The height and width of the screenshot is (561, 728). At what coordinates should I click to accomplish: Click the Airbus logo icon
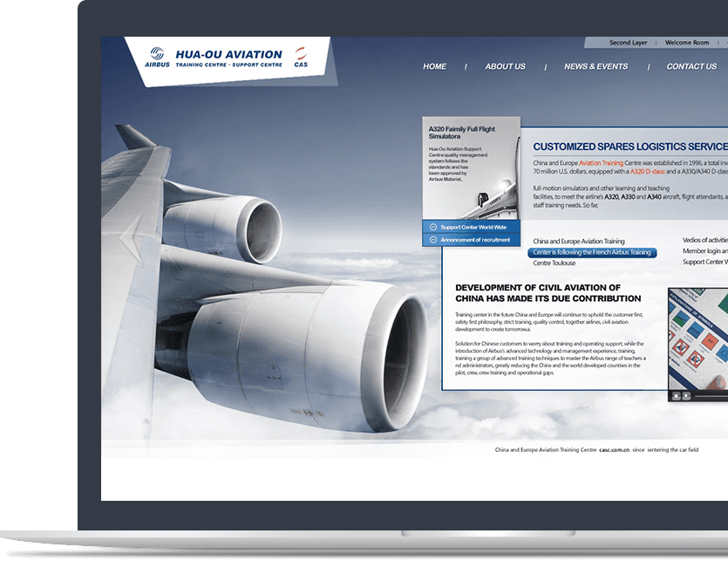[x=157, y=55]
